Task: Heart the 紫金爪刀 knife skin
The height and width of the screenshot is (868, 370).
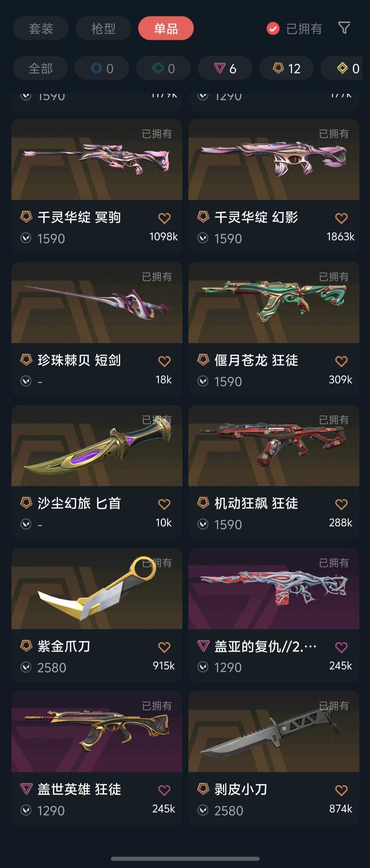Action: [164, 647]
